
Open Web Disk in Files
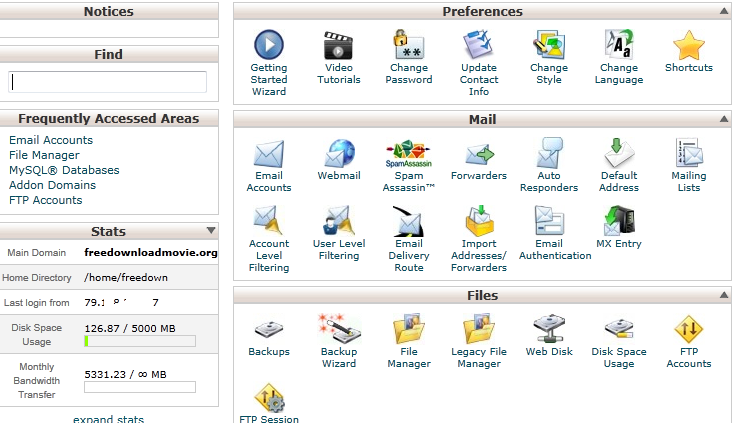tap(549, 328)
